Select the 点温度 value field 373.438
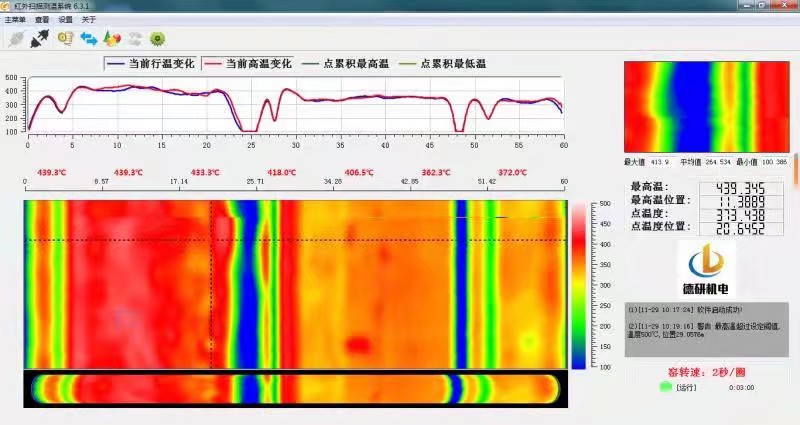Screen dimensions: 800x425 (741, 215)
